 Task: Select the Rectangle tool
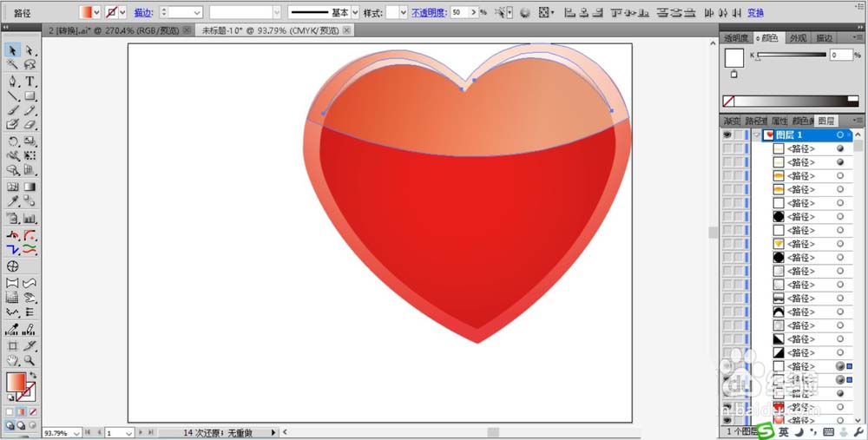click(x=30, y=96)
